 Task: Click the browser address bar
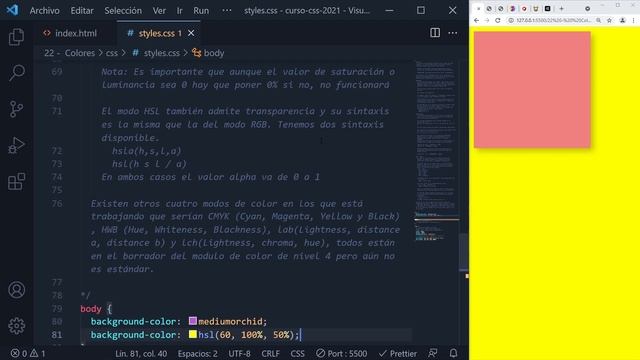(553, 20)
